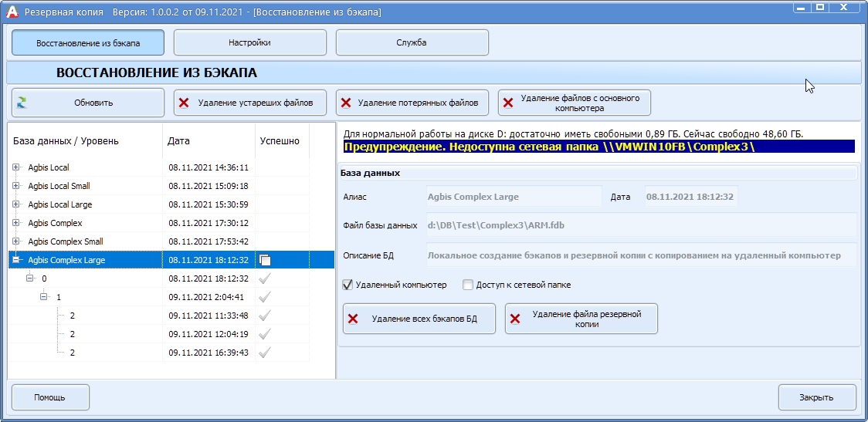Expand the Agbis Local Large node
This screenshot has width=868, height=422.
(15, 204)
